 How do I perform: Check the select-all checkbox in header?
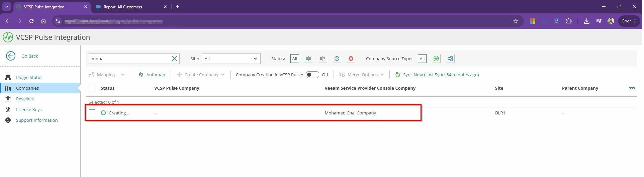(x=92, y=88)
